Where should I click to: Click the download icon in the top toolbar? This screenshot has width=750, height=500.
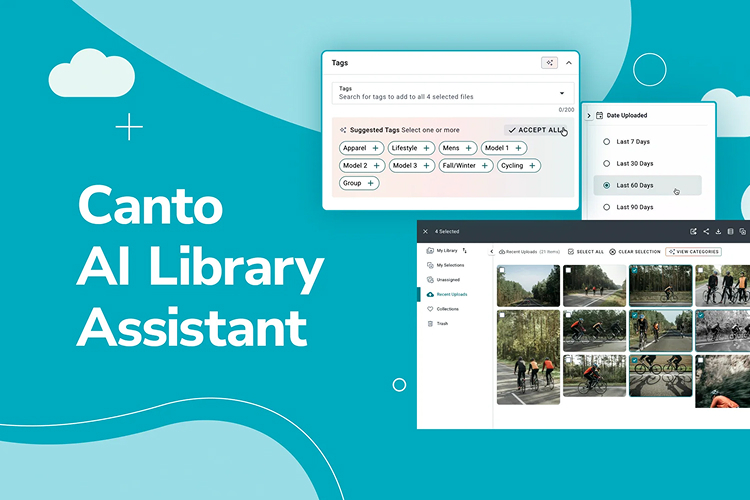718,231
